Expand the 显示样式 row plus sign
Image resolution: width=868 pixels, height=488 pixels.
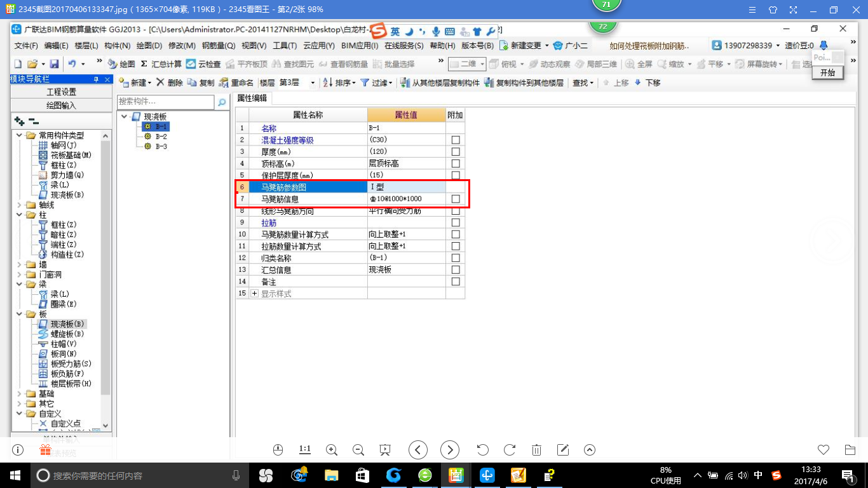255,294
